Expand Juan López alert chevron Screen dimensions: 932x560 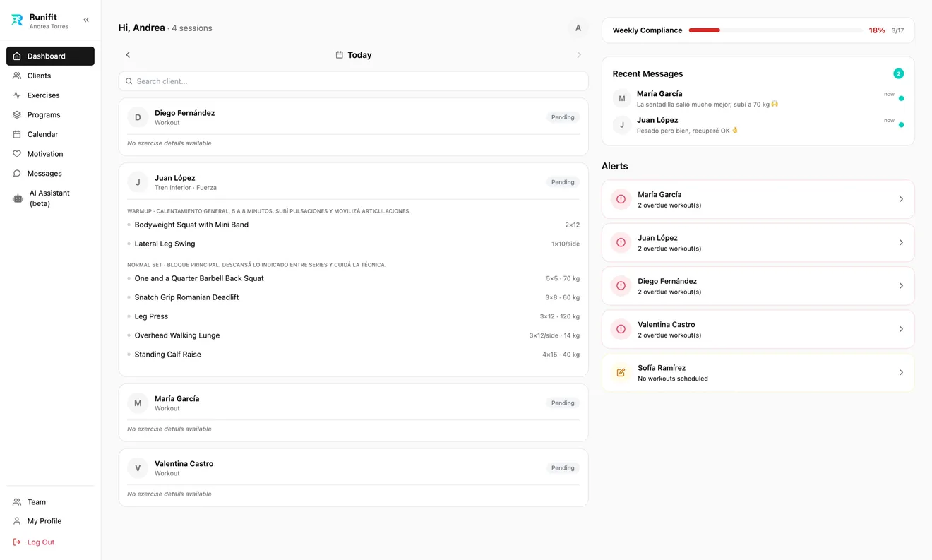[x=901, y=242]
